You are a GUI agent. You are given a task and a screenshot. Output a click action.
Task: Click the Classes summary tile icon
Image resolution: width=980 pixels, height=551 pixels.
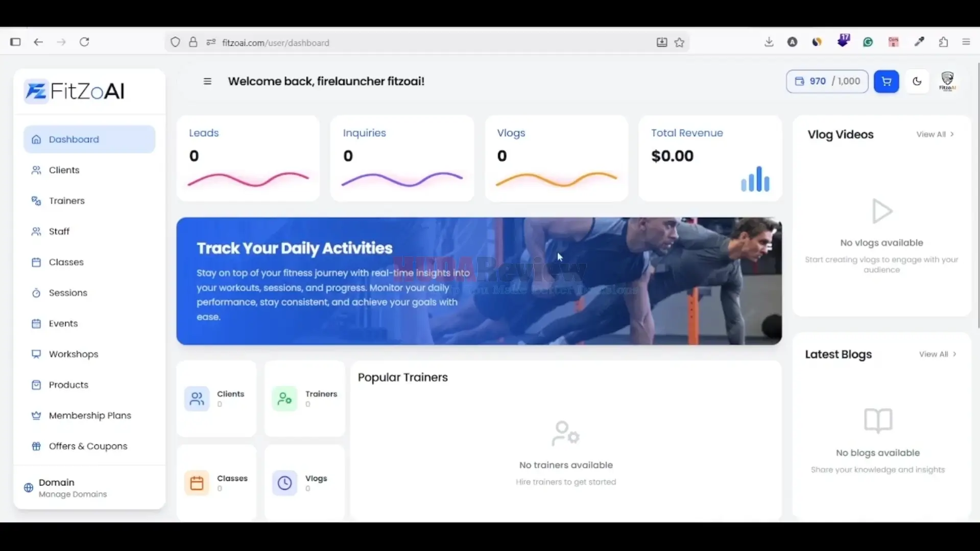197,483
